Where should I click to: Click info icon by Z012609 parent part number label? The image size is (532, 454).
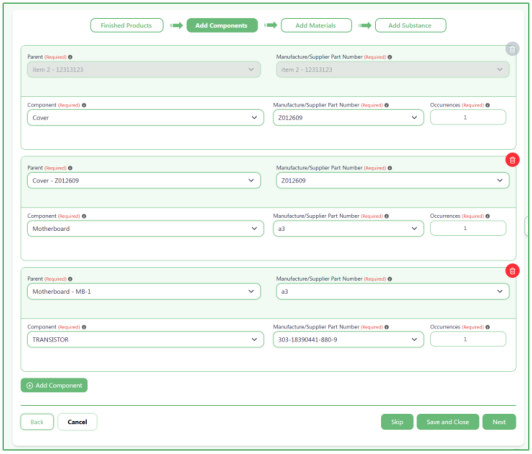(x=390, y=168)
